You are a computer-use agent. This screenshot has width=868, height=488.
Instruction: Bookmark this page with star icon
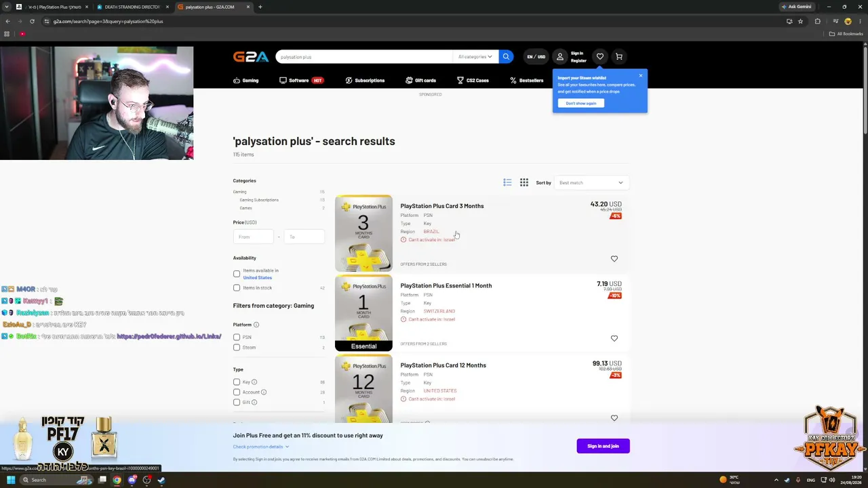801,21
